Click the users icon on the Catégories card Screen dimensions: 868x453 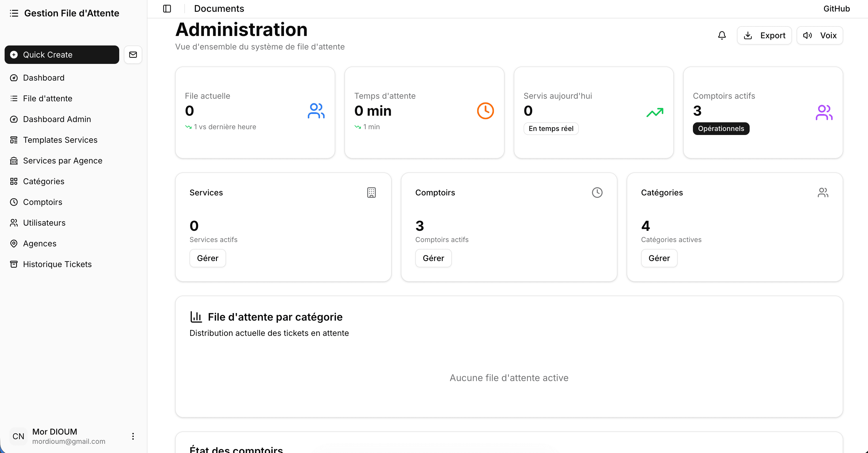point(822,192)
